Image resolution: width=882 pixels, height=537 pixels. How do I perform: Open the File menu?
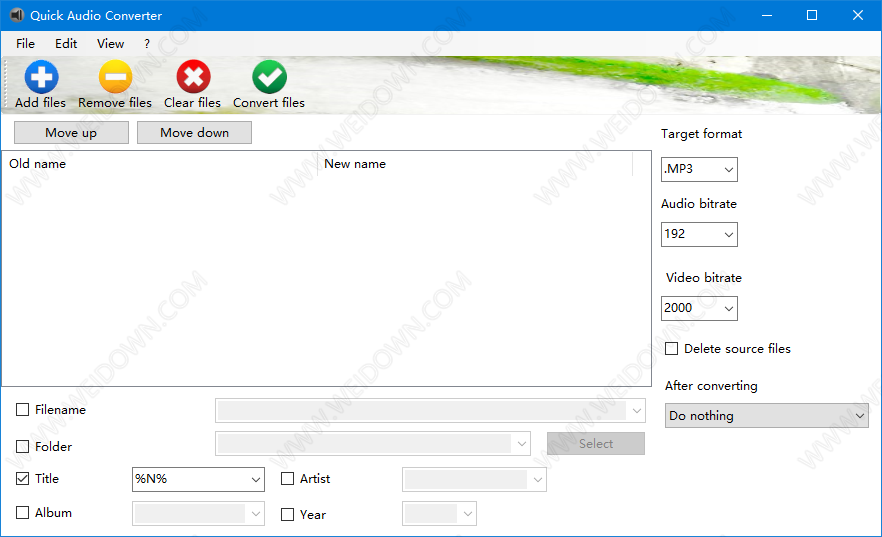pos(25,44)
